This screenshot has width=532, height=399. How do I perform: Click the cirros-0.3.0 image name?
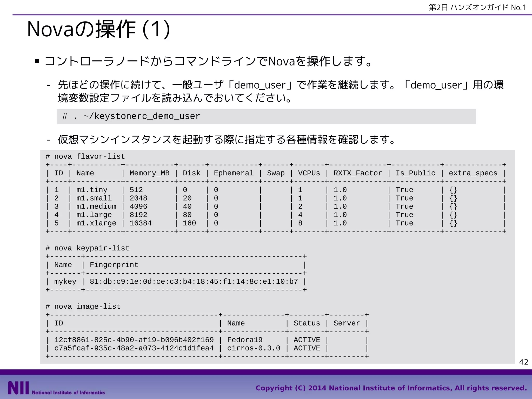[254, 348]
